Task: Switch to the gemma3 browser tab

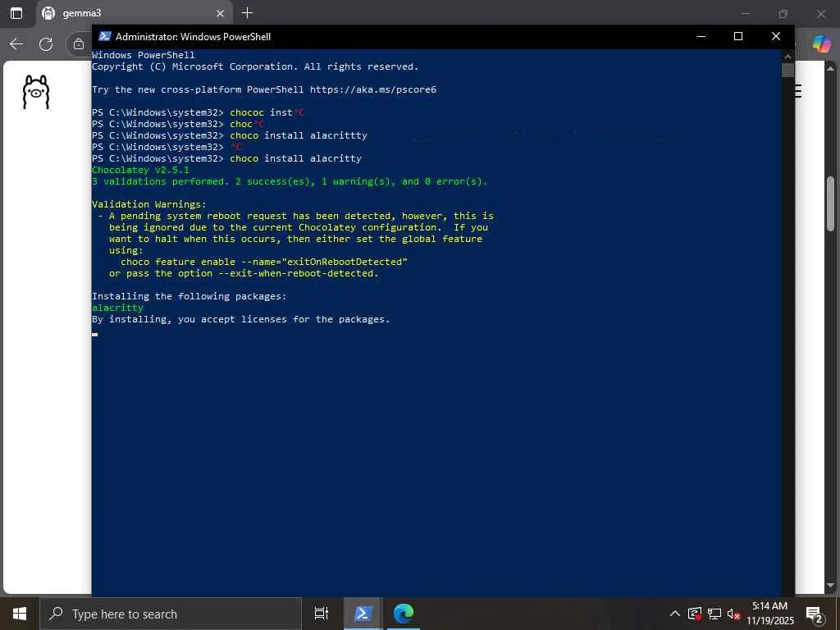Action: (134, 13)
